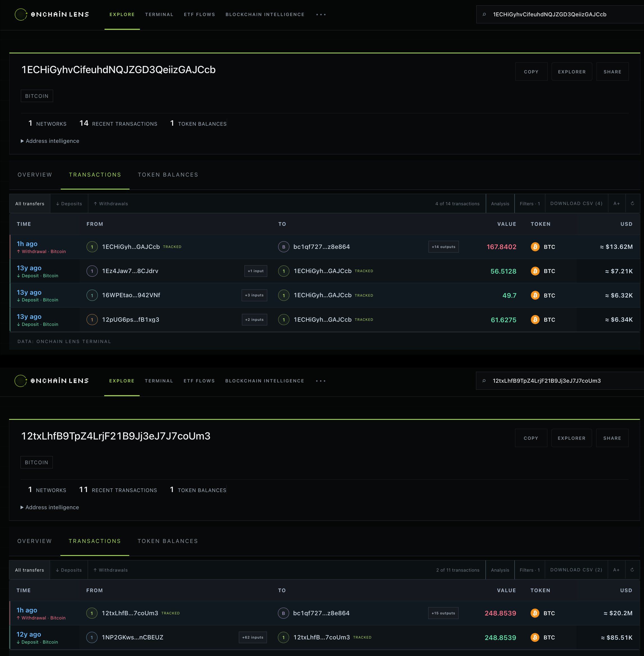Expand the +14 outputs badge

coord(443,247)
